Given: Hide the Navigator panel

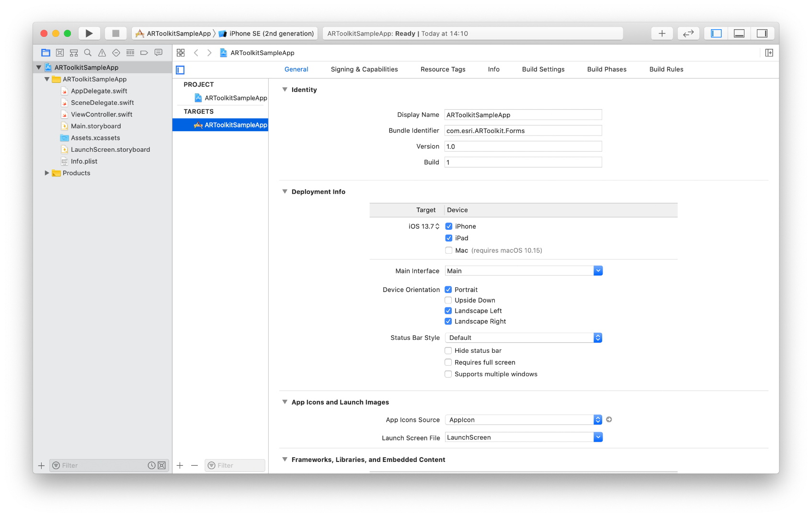Looking at the screenshot, I should (x=716, y=34).
